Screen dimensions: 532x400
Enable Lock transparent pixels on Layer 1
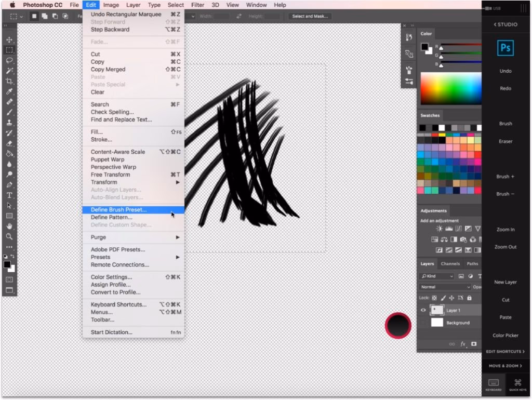(434, 298)
